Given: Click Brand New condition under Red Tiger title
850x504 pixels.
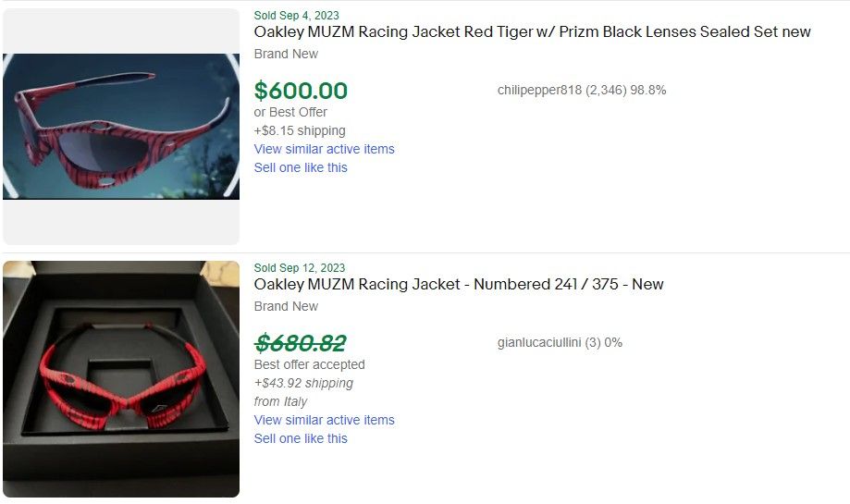Looking at the screenshot, I should (x=286, y=54).
